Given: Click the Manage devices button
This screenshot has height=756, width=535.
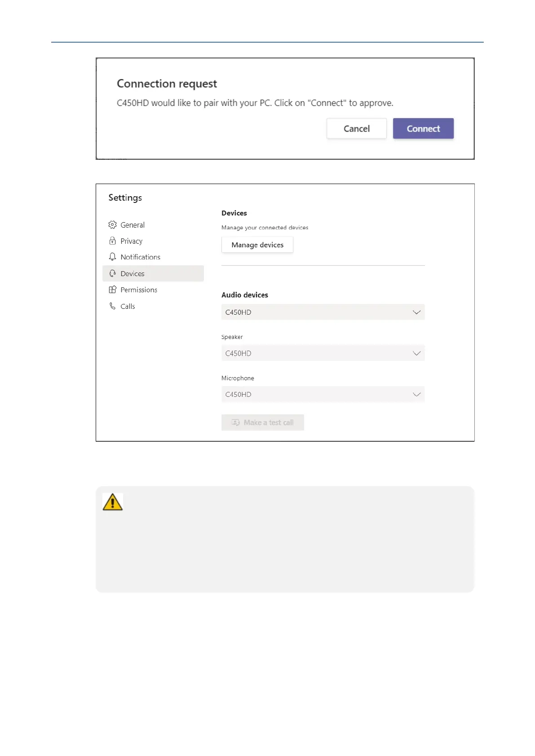Looking at the screenshot, I should [x=257, y=245].
